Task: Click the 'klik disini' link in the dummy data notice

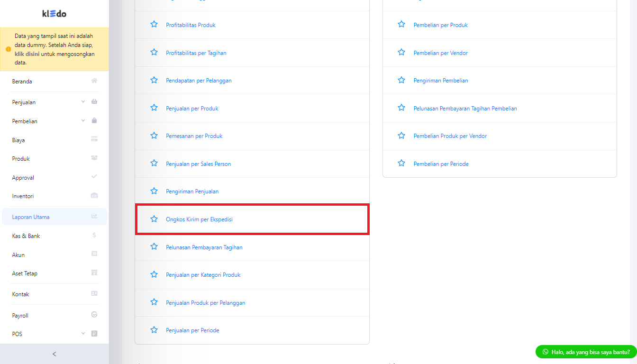Action: tap(27, 54)
